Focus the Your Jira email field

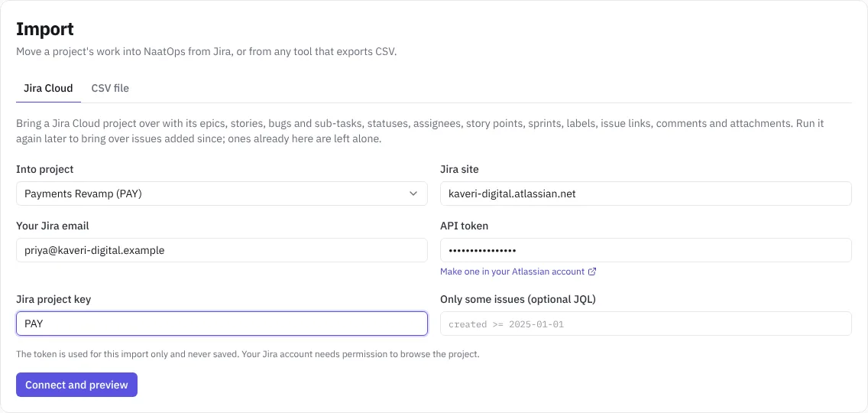pyautogui.click(x=222, y=250)
